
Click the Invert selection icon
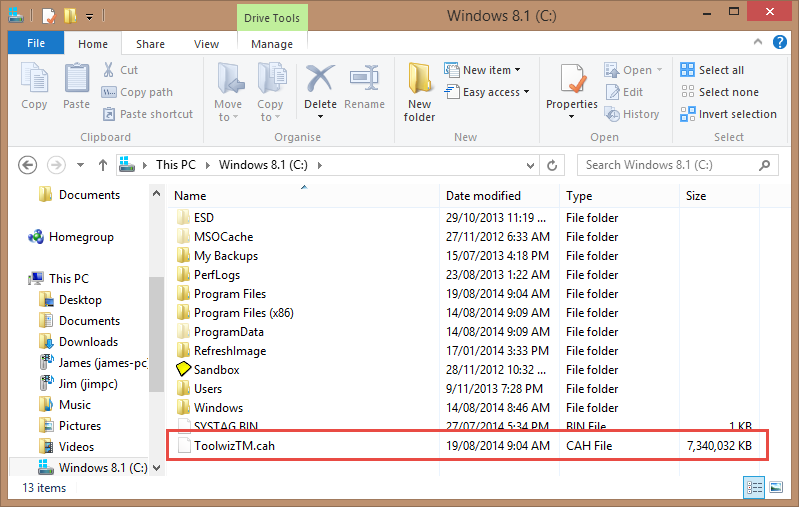687,114
